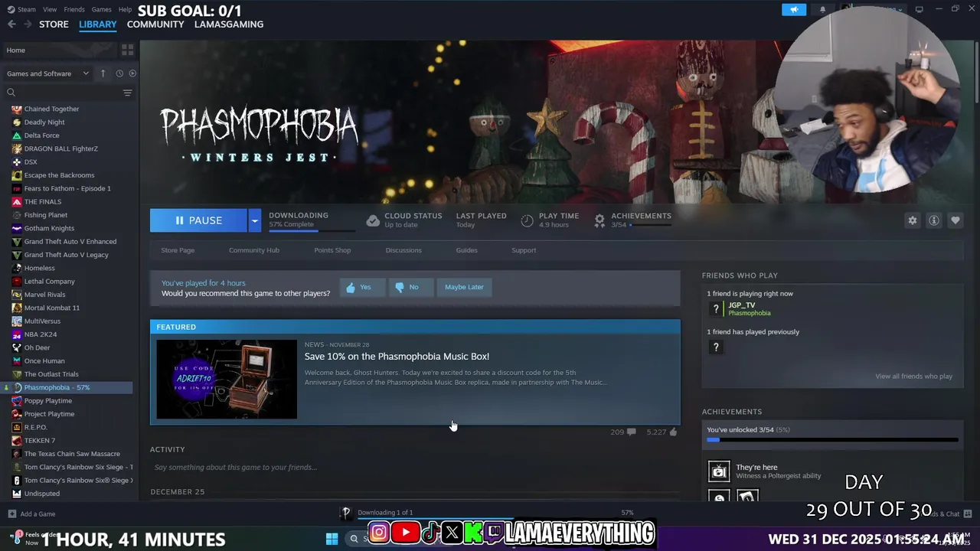
Task: Vote No on recommending the game
Action: click(x=410, y=287)
